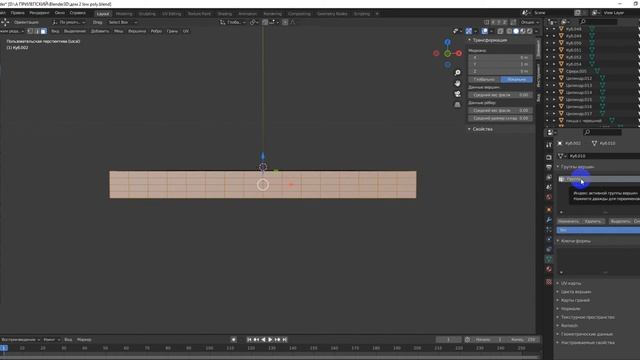Open Tool properties tab icon
The image size is (640, 360).
pyautogui.click(x=549, y=145)
